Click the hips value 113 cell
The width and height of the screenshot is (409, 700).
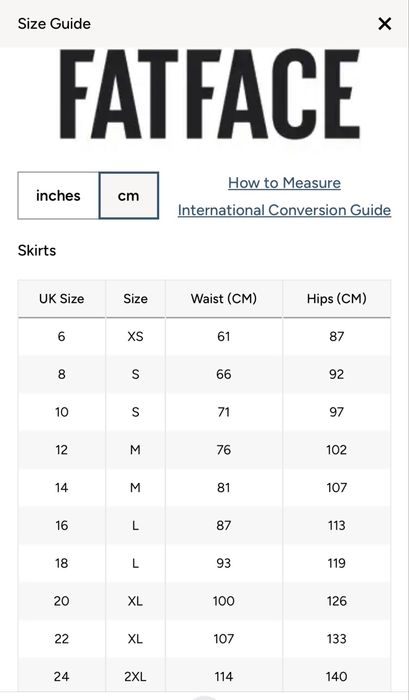(337, 525)
